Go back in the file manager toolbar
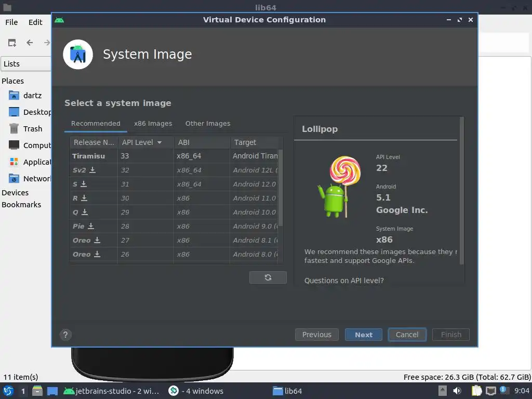Screen dimensions: 532x399 click(x=30, y=43)
